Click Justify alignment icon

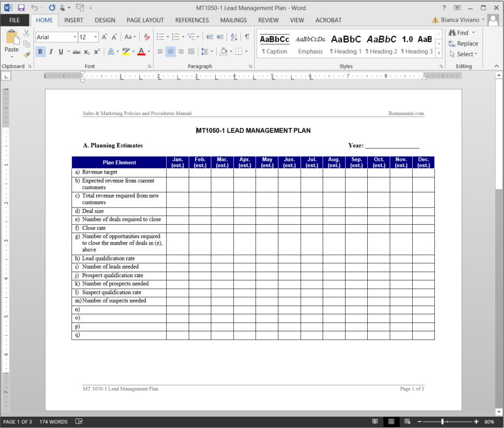[191, 51]
